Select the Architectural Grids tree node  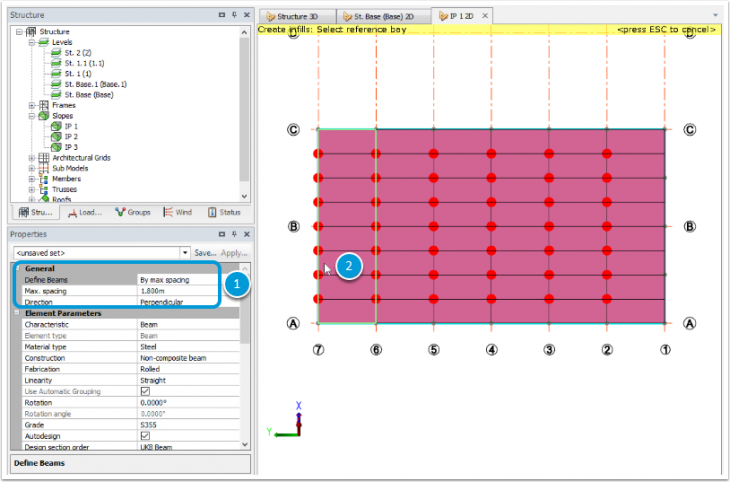(x=80, y=158)
